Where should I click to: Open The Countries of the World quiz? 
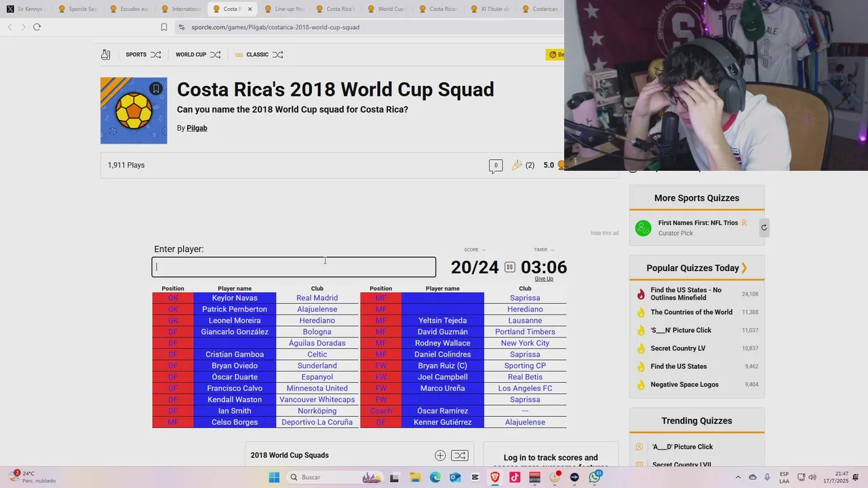tap(691, 312)
